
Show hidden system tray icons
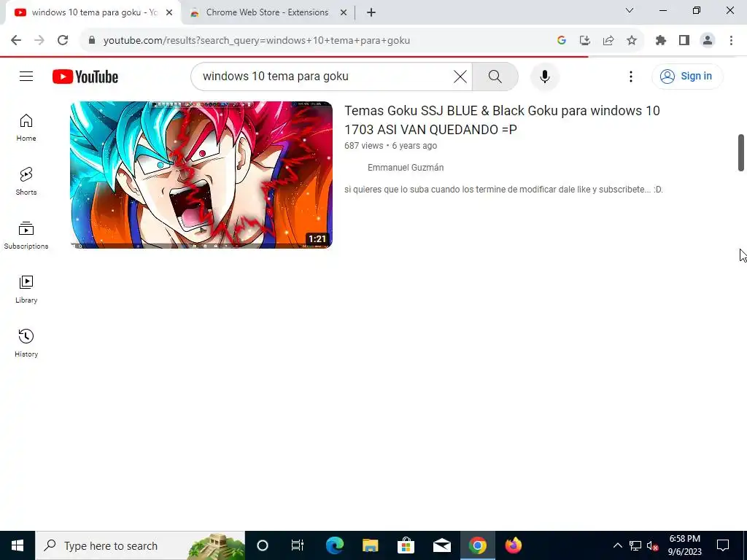[617, 545]
